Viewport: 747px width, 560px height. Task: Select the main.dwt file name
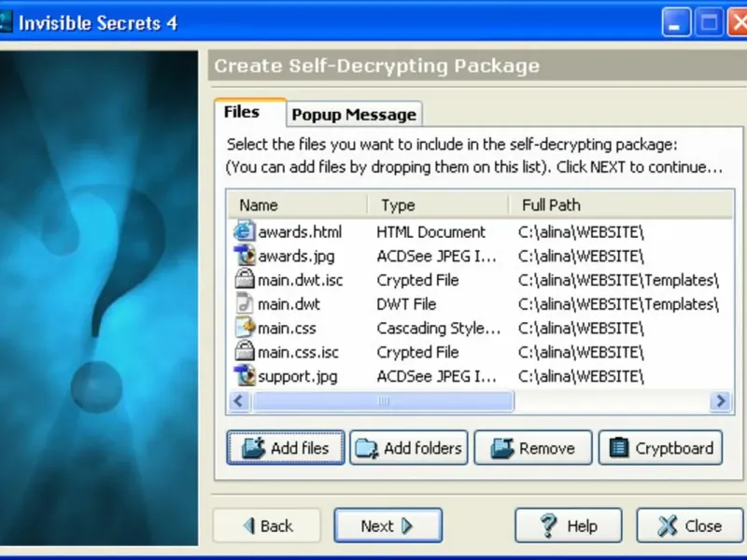289,304
